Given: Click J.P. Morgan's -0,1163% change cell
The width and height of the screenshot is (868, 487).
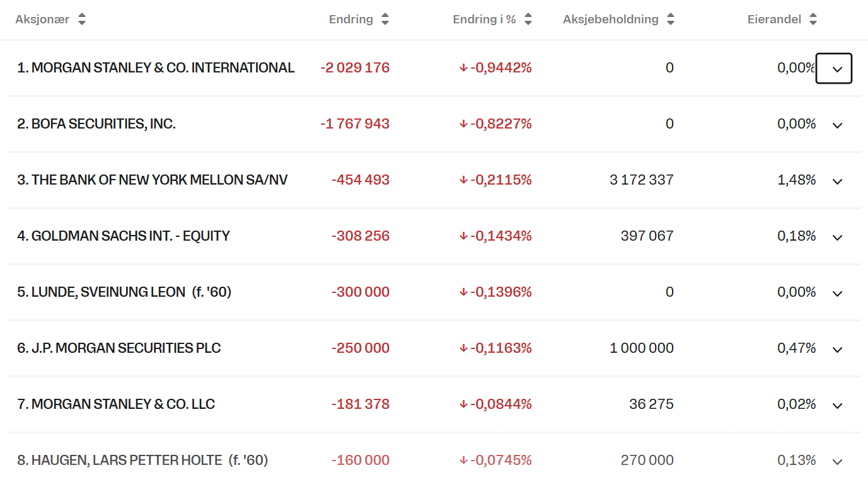Looking at the screenshot, I should pyautogui.click(x=495, y=348).
